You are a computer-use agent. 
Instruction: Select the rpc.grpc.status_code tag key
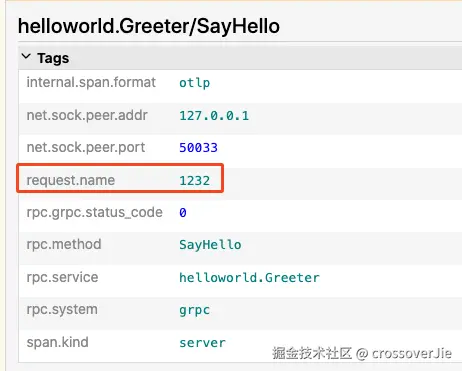[94, 213]
